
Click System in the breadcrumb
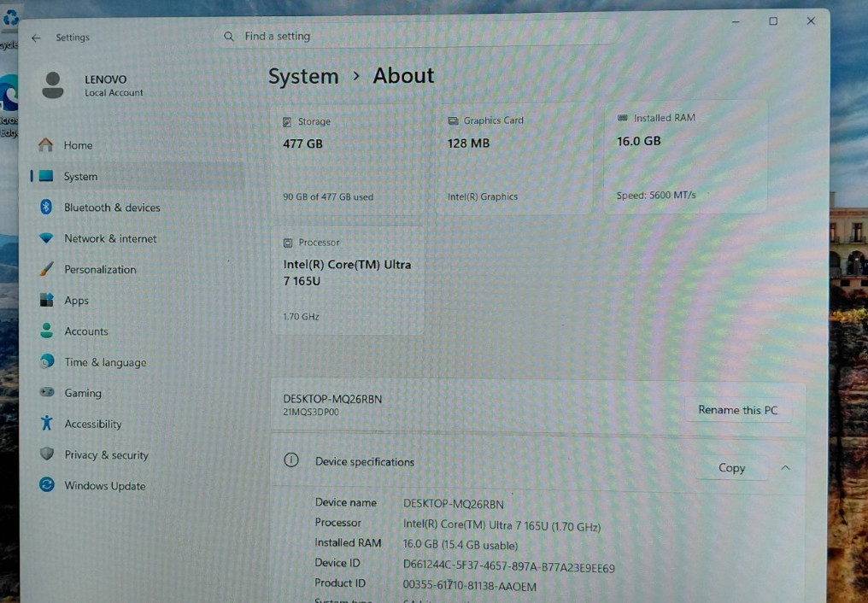(x=303, y=76)
